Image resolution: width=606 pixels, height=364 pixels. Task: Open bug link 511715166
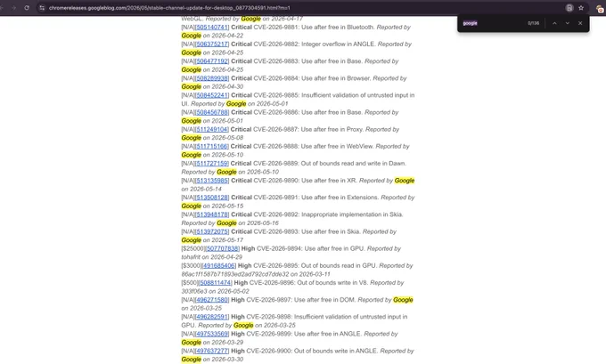(212, 146)
